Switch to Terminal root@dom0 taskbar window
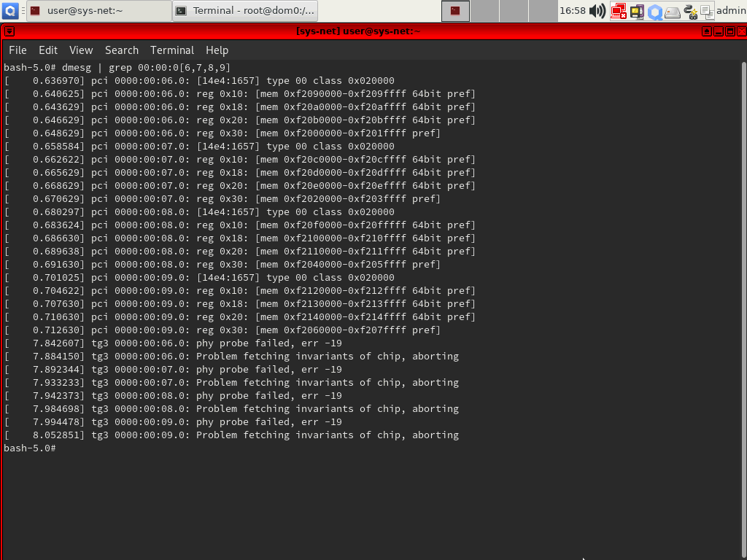 tap(245, 10)
